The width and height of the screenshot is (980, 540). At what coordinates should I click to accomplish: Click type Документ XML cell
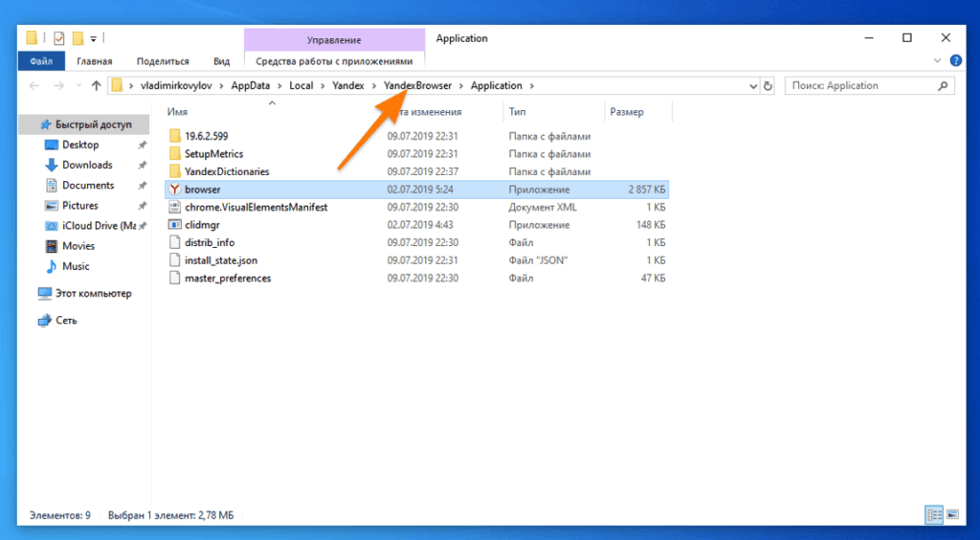[x=544, y=207]
